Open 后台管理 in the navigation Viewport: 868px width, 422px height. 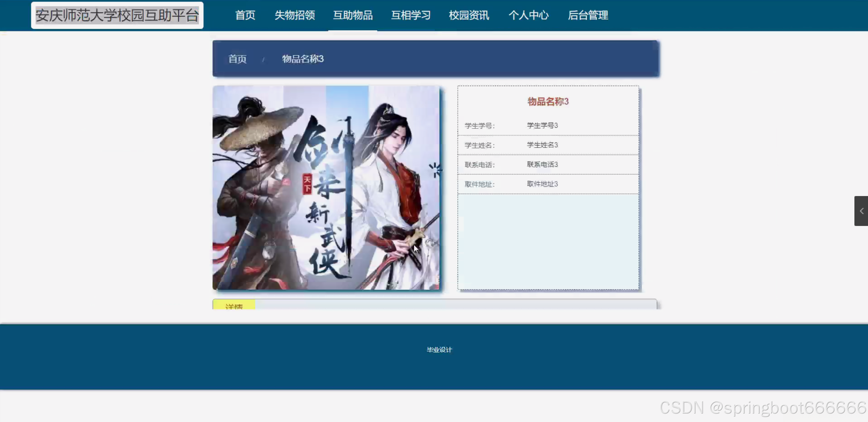click(x=588, y=15)
